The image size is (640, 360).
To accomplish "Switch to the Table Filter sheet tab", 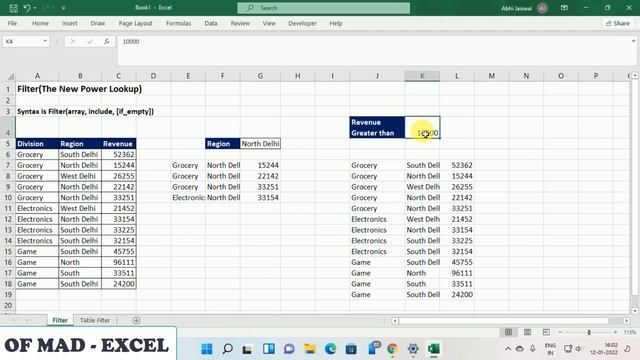I will (95, 320).
